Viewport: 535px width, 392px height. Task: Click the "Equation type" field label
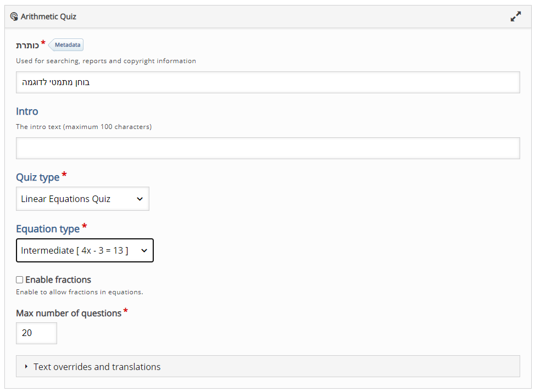coord(48,229)
